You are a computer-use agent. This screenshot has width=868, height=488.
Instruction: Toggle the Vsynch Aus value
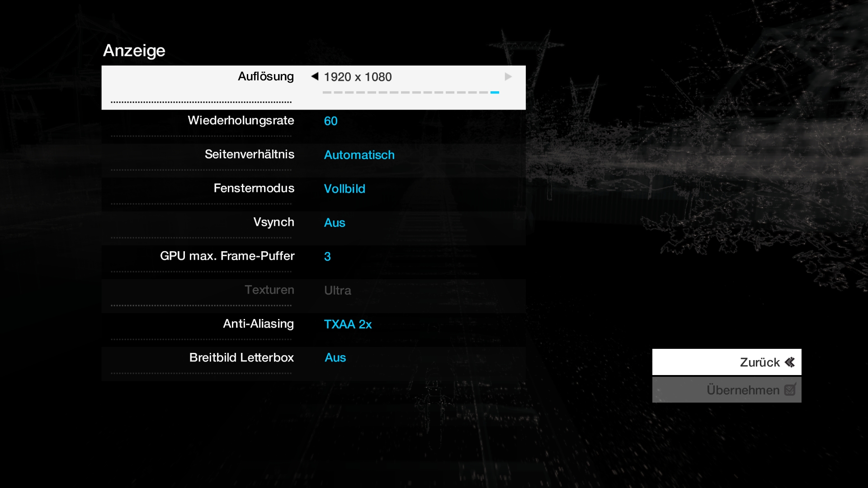[335, 223]
